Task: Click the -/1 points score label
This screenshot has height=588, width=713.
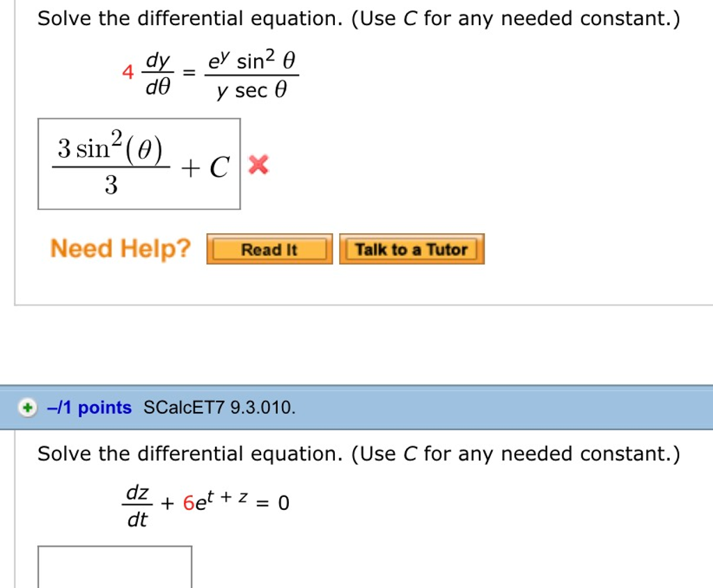Action: pos(88,407)
